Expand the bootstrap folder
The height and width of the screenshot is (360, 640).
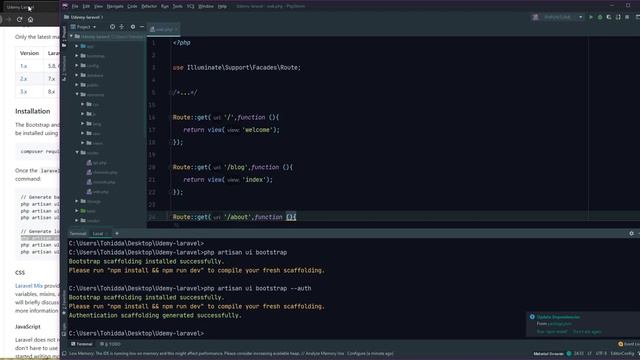(77, 56)
